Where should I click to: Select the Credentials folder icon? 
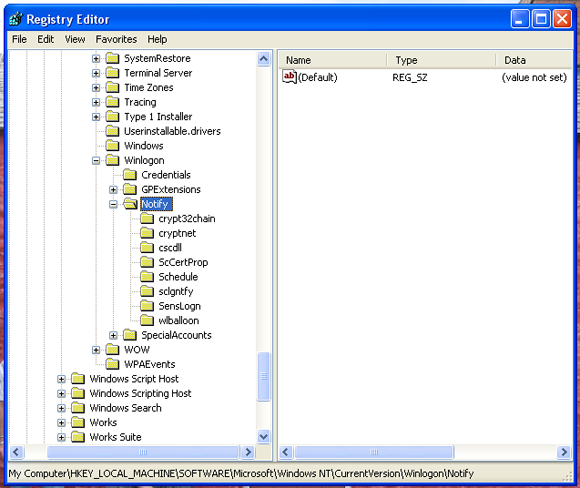[x=129, y=175]
